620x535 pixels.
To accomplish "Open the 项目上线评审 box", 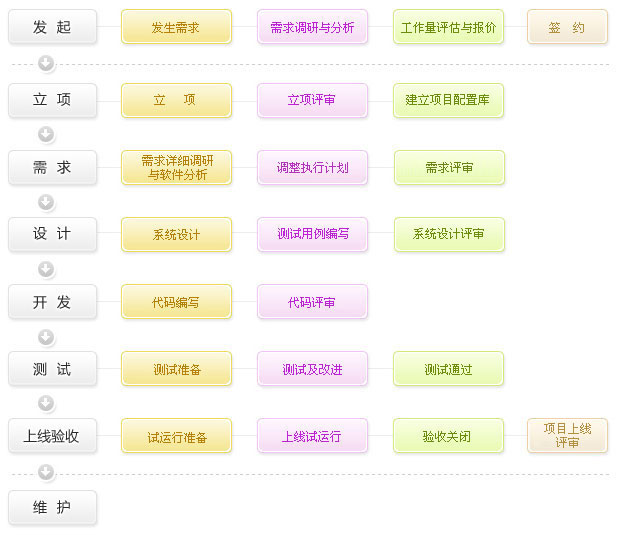I will 567,435.
